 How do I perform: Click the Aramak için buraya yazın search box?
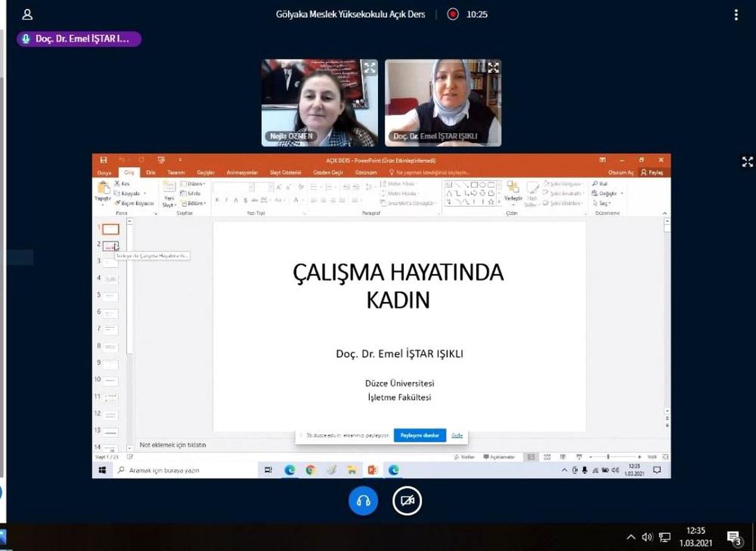(x=184, y=470)
